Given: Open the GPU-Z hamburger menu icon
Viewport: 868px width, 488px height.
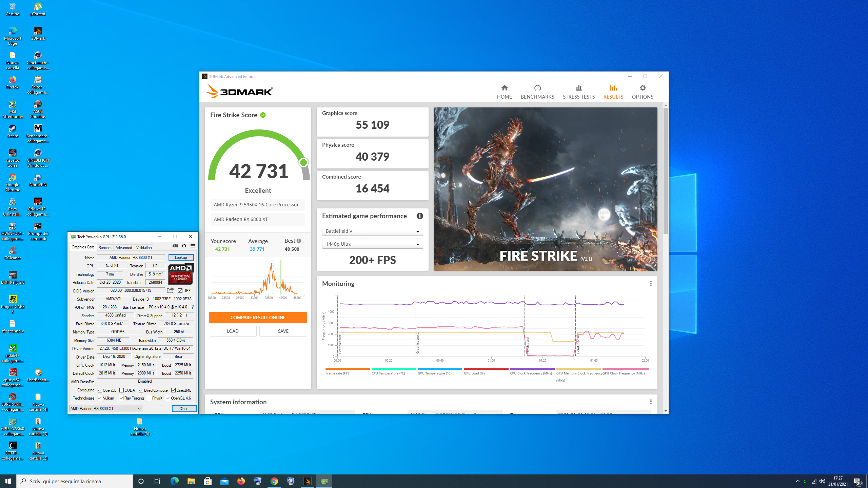Looking at the screenshot, I should click(x=193, y=246).
